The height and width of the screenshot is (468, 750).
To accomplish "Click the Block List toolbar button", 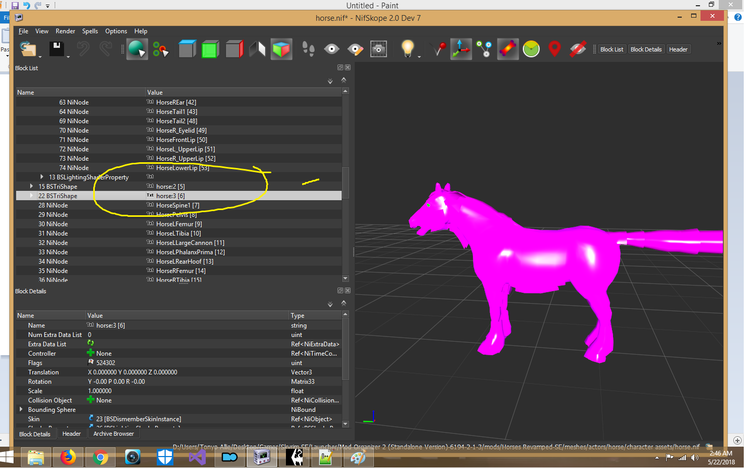I will (x=612, y=49).
